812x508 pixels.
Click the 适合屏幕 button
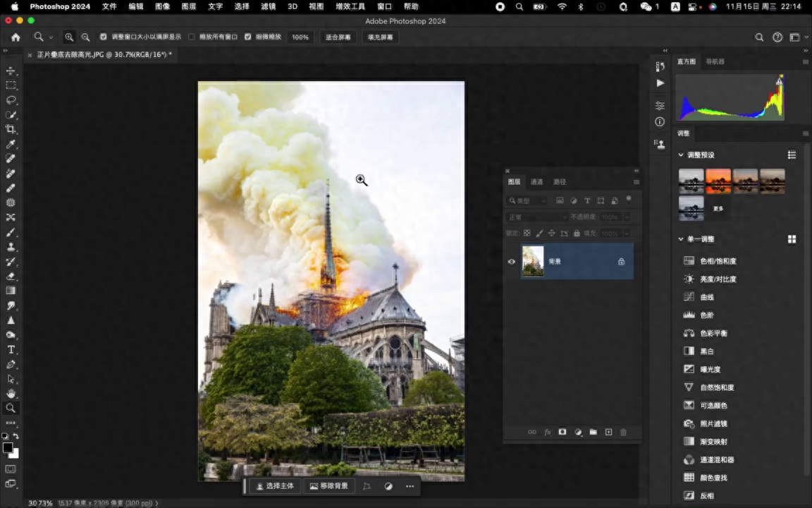[x=338, y=37]
